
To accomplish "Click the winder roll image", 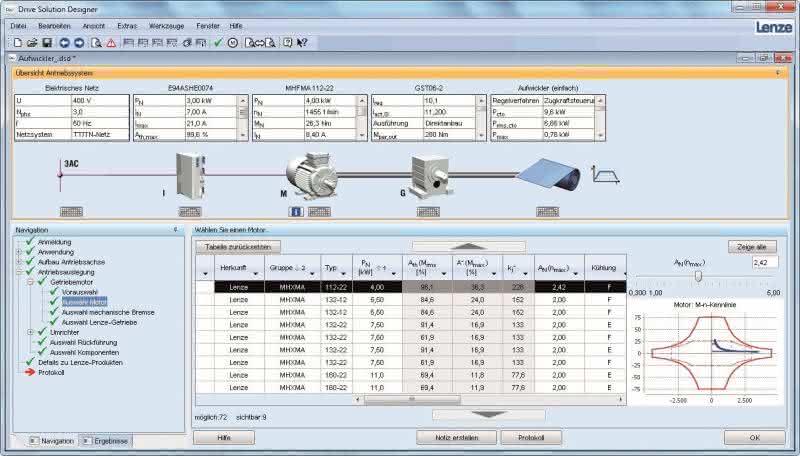I will tap(550, 175).
